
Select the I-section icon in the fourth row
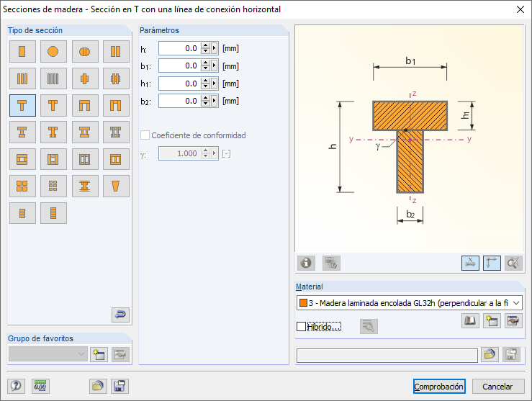(x=22, y=132)
